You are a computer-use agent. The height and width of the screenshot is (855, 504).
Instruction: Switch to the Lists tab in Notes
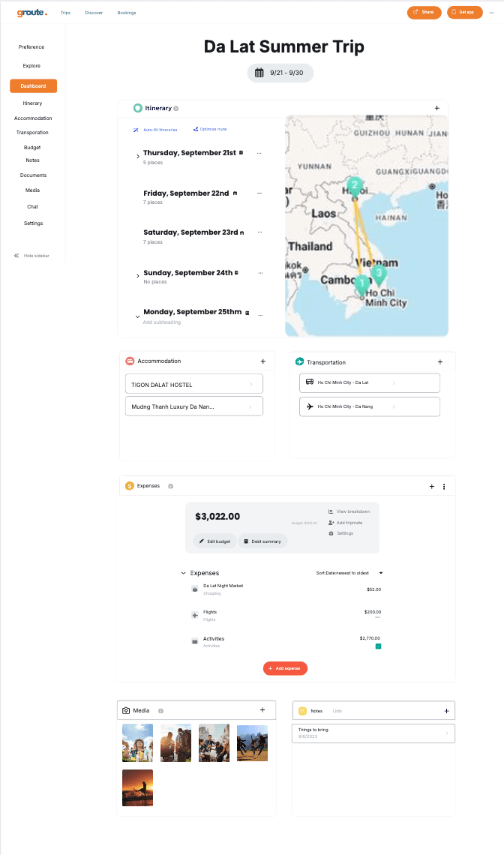[x=337, y=711]
